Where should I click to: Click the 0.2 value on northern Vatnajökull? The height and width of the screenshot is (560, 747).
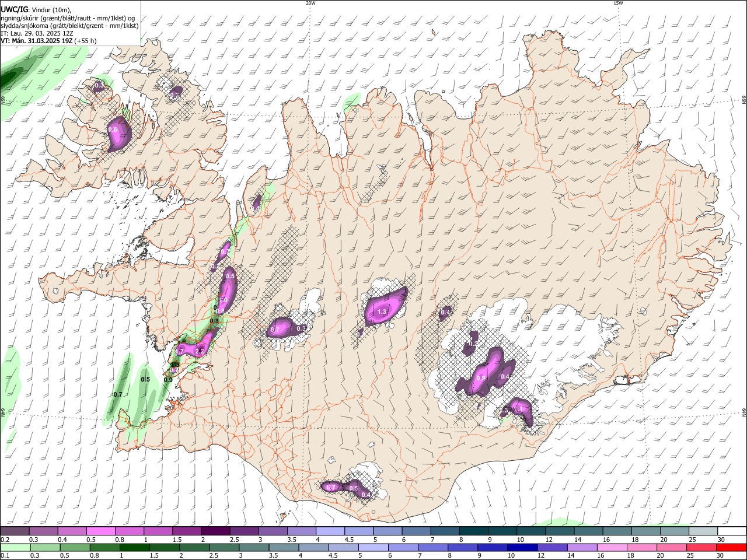pos(474,344)
